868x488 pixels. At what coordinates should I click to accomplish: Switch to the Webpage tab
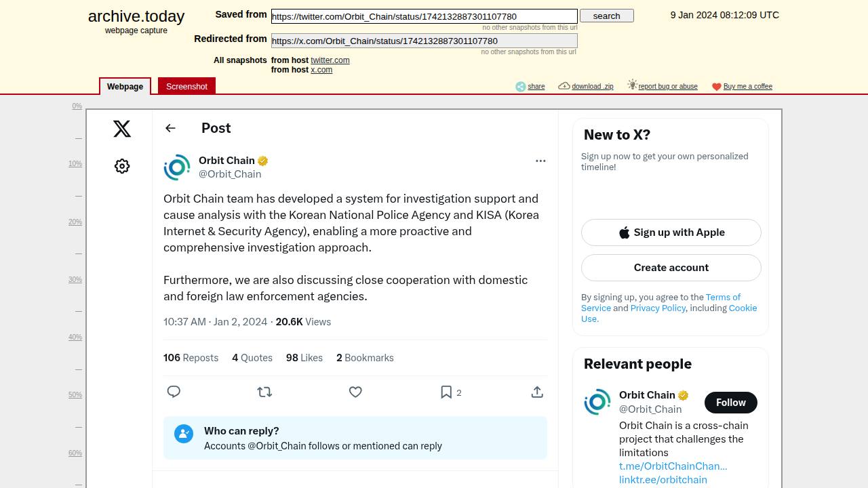click(125, 86)
